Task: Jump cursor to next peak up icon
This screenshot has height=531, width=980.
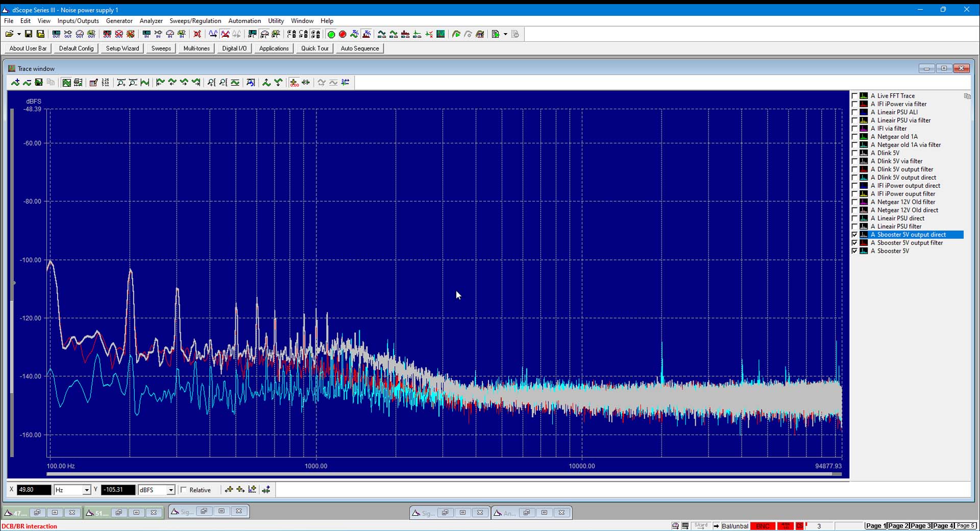Action: click(266, 83)
